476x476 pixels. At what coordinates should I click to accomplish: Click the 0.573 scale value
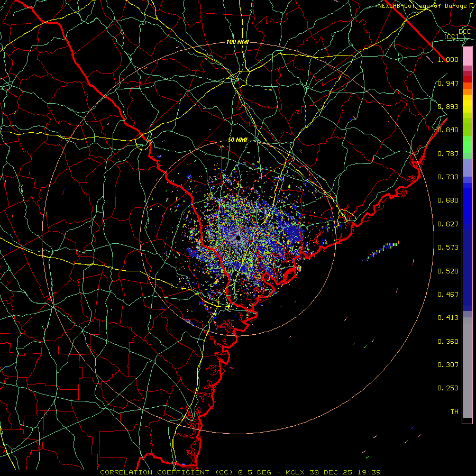point(448,248)
